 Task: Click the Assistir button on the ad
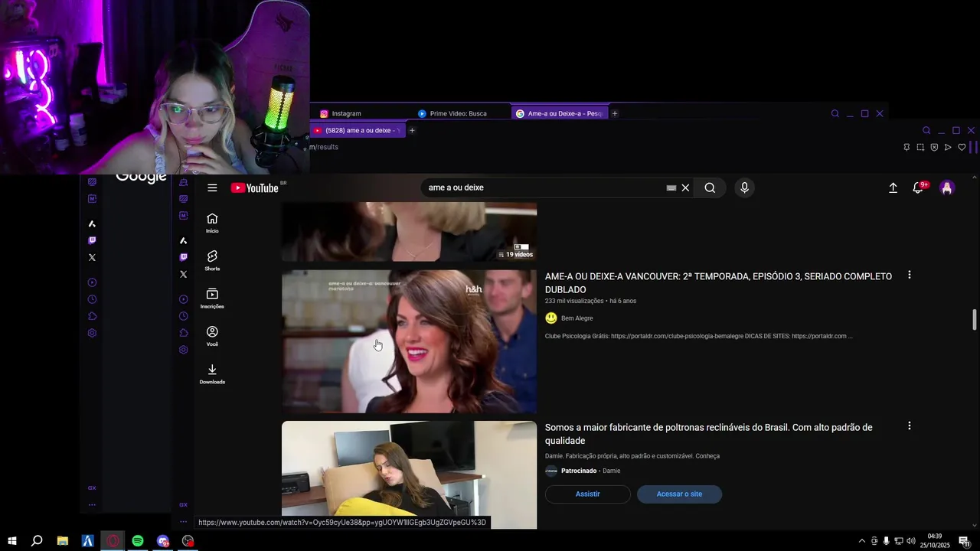coord(588,494)
